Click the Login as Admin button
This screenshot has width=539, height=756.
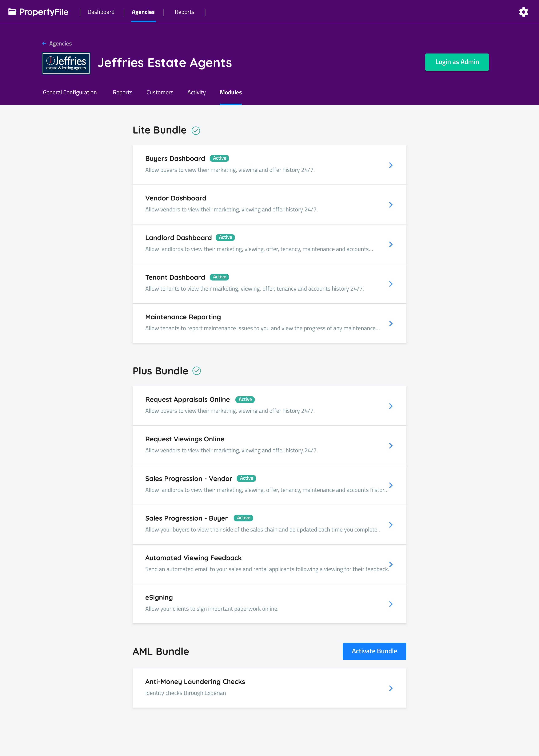[457, 62]
